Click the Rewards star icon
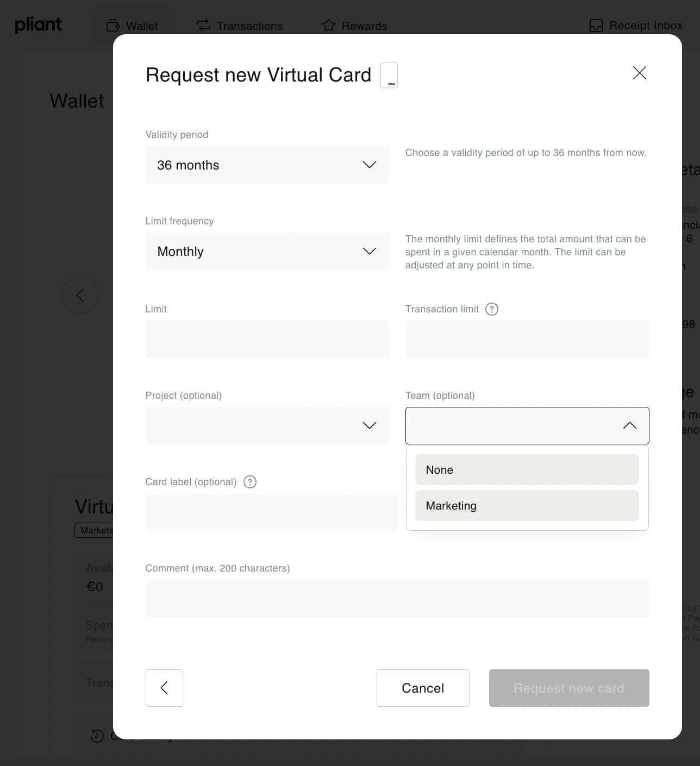Image resolution: width=700 pixels, height=766 pixels. [x=329, y=25]
